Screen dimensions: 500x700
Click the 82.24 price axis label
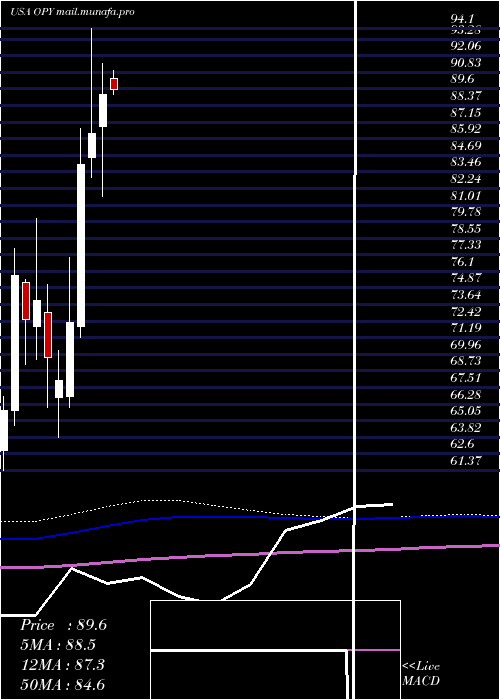(466, 179)
